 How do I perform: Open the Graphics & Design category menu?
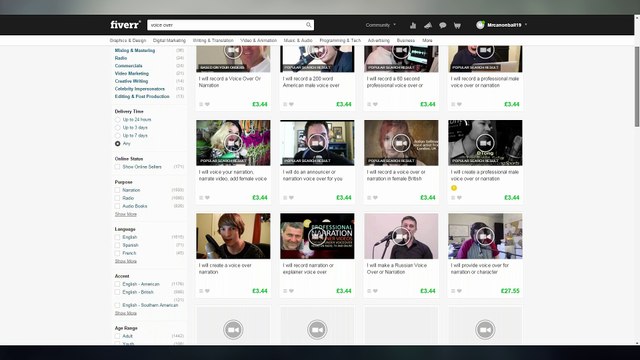tap(128, 40)
